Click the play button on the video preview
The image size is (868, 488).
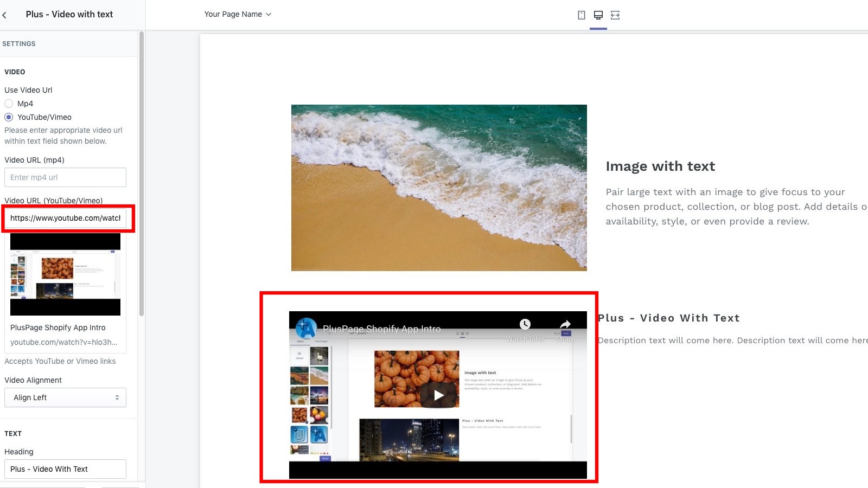tap(438, 395)
